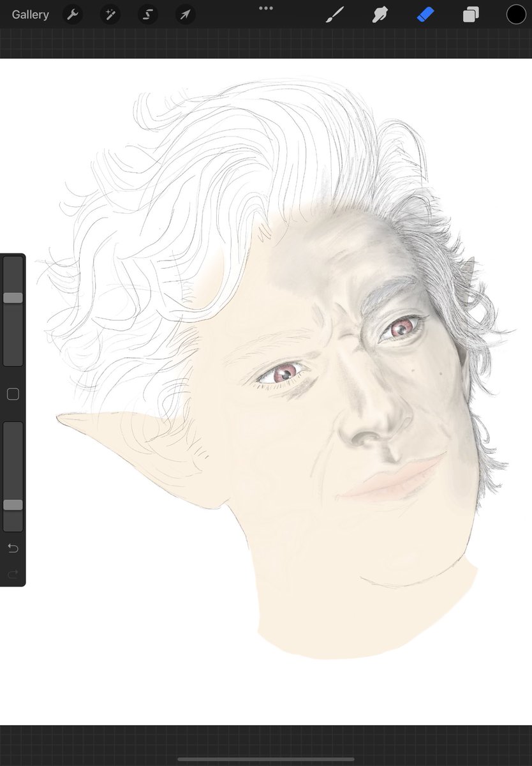Tap the active Eraser tool
This screenshot has height=766, width=532.
point(425,14)
